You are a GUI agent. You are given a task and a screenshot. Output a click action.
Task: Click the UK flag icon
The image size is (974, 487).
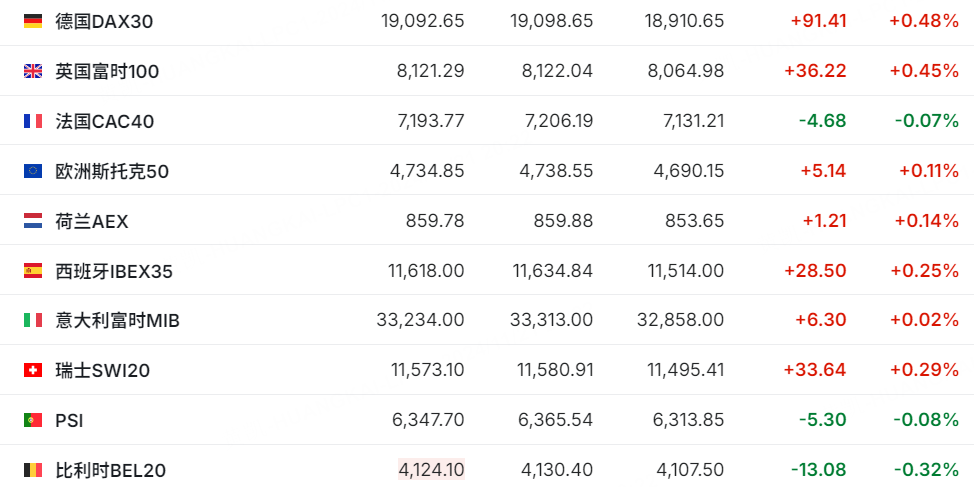[x=33, y=71]
